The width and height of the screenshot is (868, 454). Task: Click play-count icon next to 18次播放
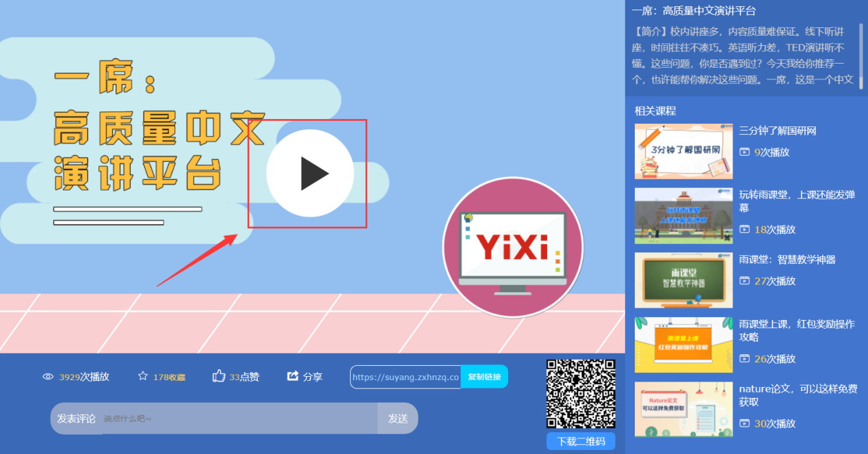pyautogui.click(x=744, y=230)
